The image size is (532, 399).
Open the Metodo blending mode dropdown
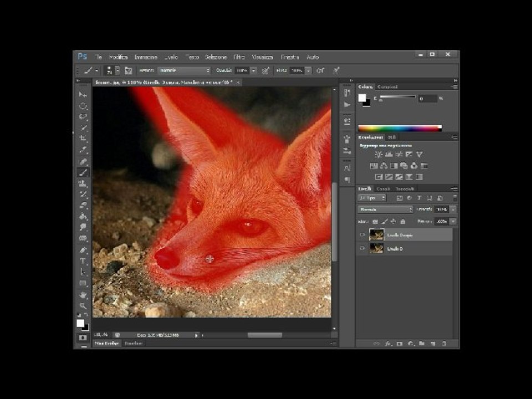(x=184, y=70)
